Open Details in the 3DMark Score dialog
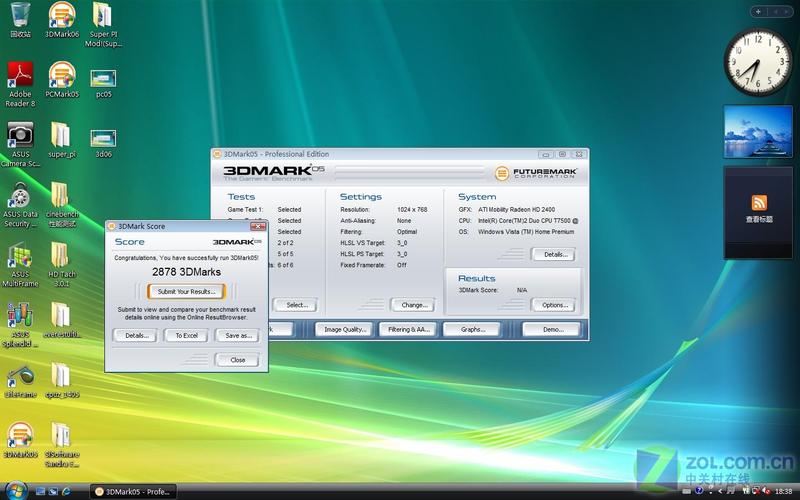Viewport: 800px width, 500px height. [x=135, y=336]
